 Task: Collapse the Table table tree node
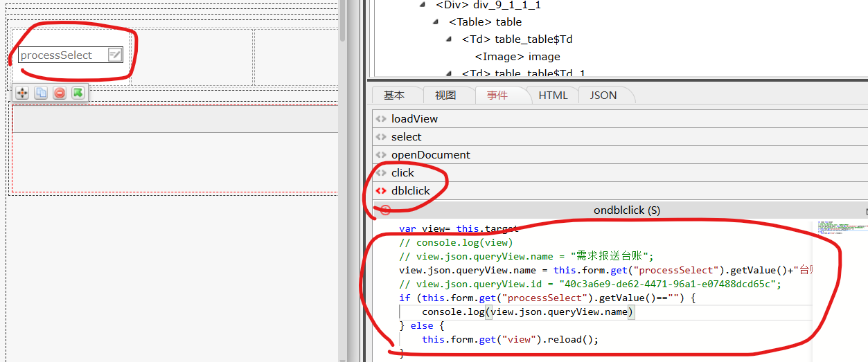pos(436,22)
